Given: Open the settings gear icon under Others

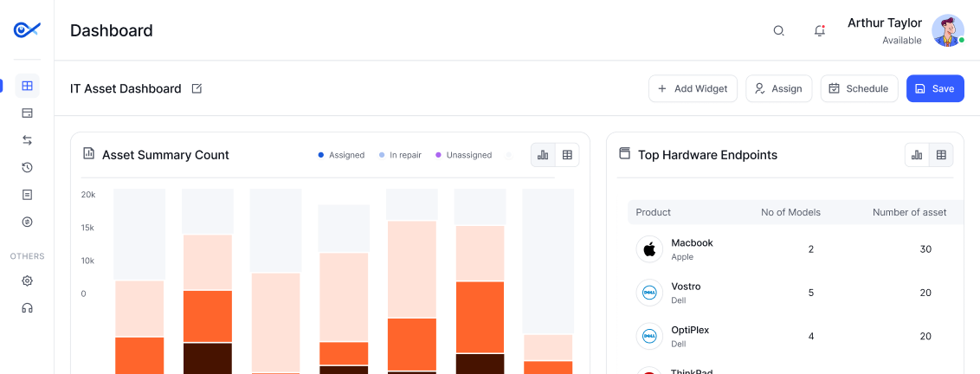Looking at the screenshot, I should coord(27,280).
